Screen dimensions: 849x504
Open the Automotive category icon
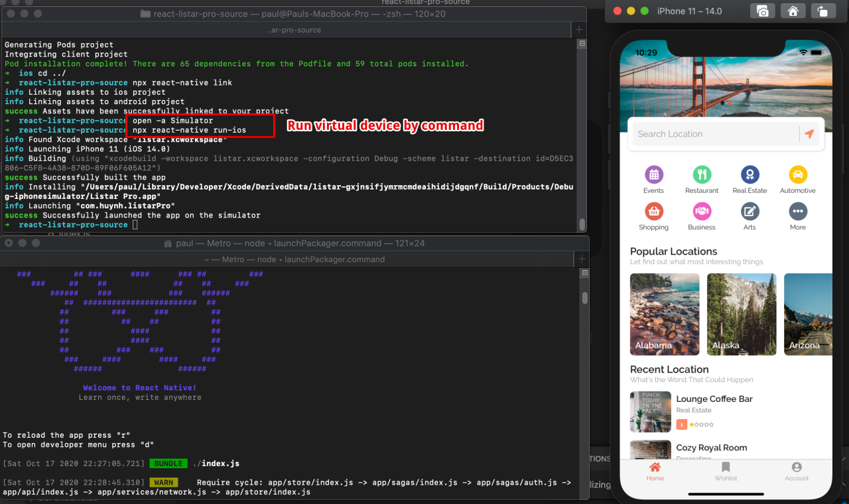point(798,174)
